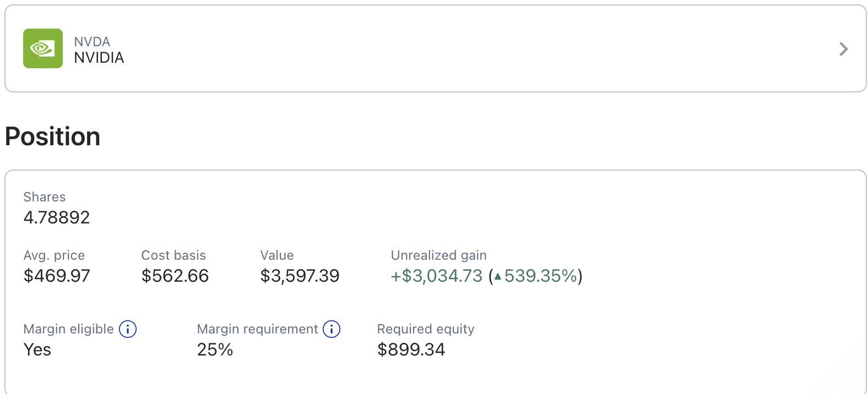The height and width of the screenshot is (394, 868).
Task: Click the Required equity amount $899.34
Action: click(x=411, y=349)
